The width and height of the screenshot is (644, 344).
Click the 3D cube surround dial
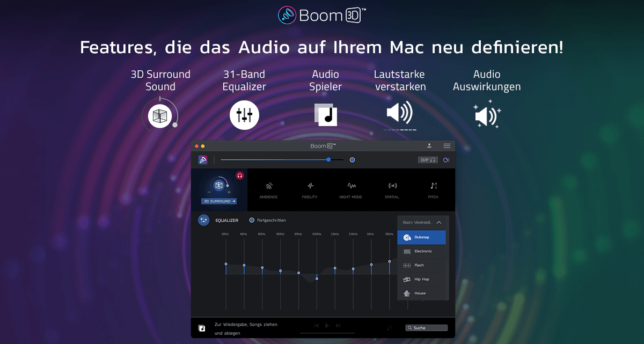[218, 186]
